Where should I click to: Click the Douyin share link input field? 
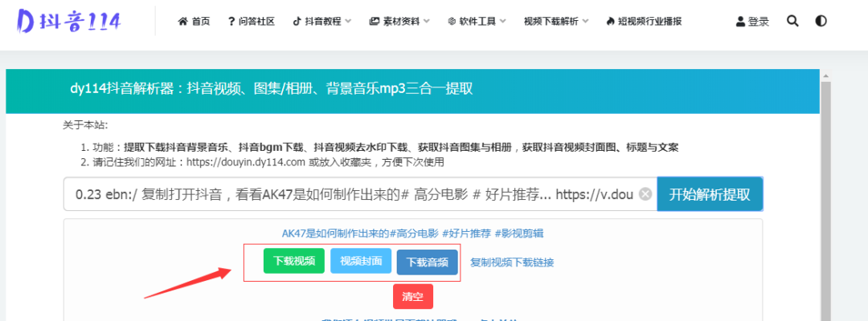point(354,194)
